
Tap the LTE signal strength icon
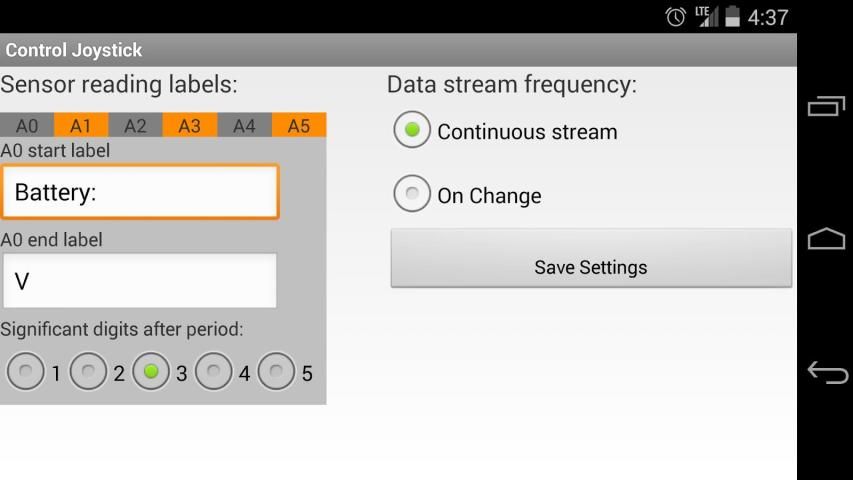[707, 17]
